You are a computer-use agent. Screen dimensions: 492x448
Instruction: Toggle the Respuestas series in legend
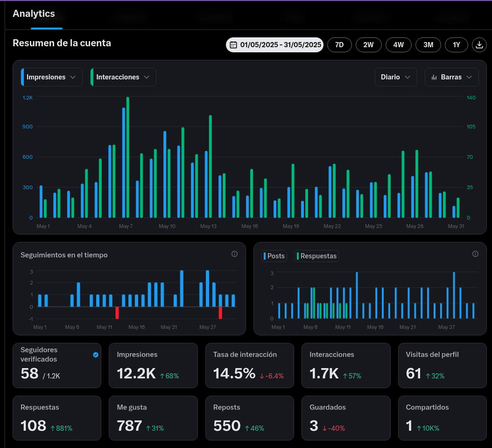(316, 256)
